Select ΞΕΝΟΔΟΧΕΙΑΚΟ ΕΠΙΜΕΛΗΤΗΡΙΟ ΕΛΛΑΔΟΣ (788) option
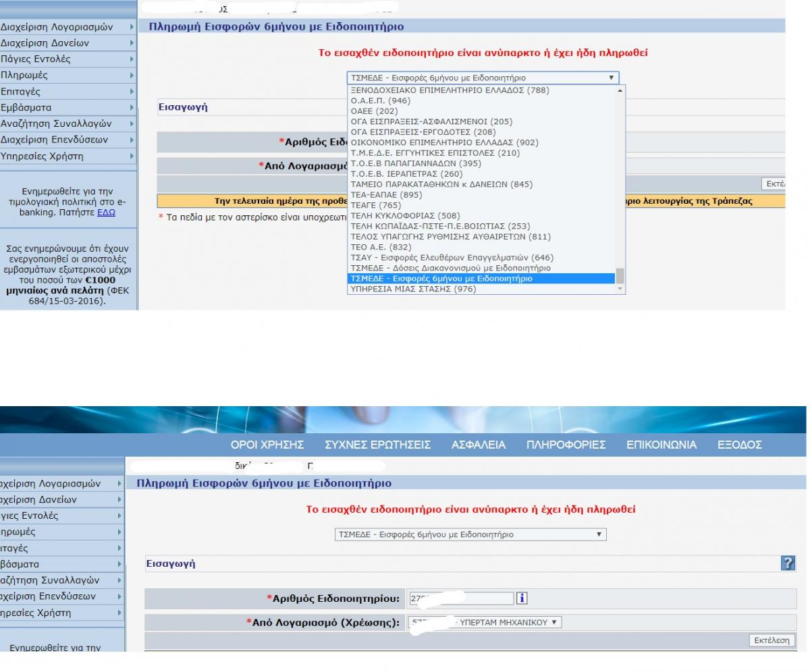The height and width of the screenshot is (672, 810). tap(481, 90)
